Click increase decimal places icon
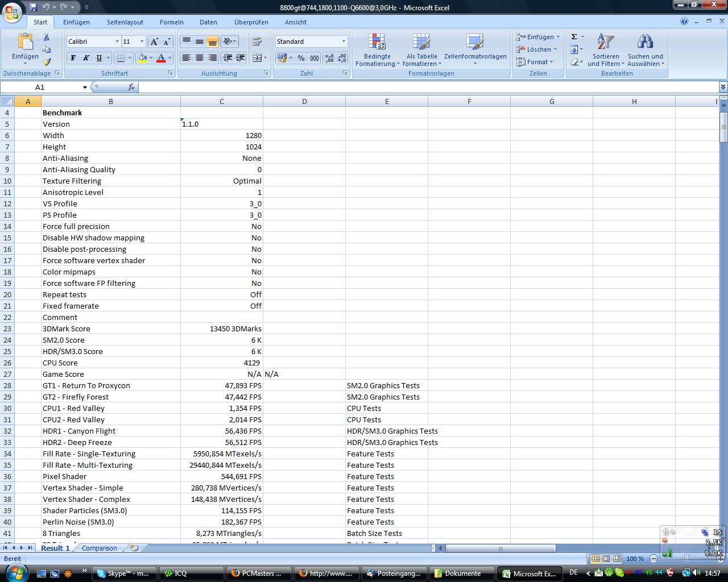The height and width of the screenshot is (582, 728). pyautogui.click(x=329, y=58)
